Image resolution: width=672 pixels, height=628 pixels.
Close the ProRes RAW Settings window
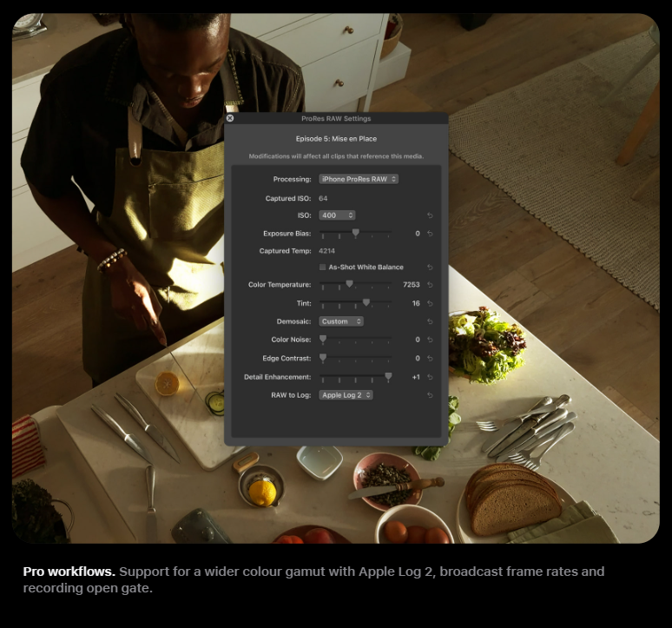[230, 118]
